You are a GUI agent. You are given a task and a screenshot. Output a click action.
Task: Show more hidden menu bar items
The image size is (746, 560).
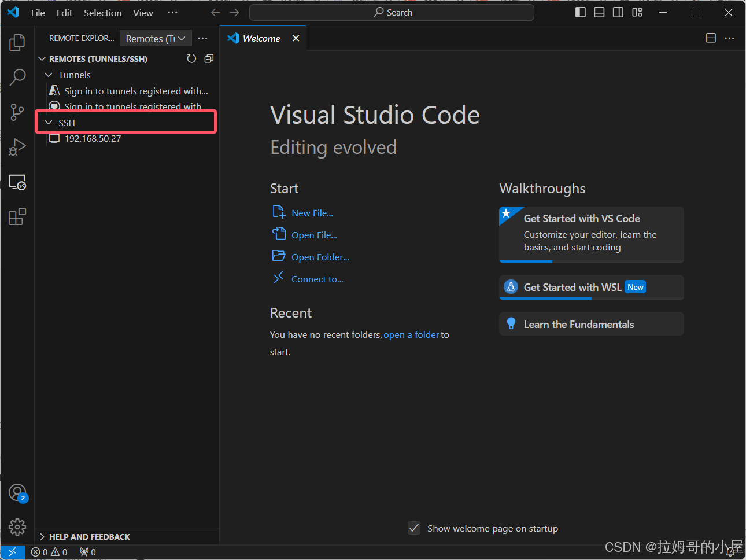click(x=172, y=13)
